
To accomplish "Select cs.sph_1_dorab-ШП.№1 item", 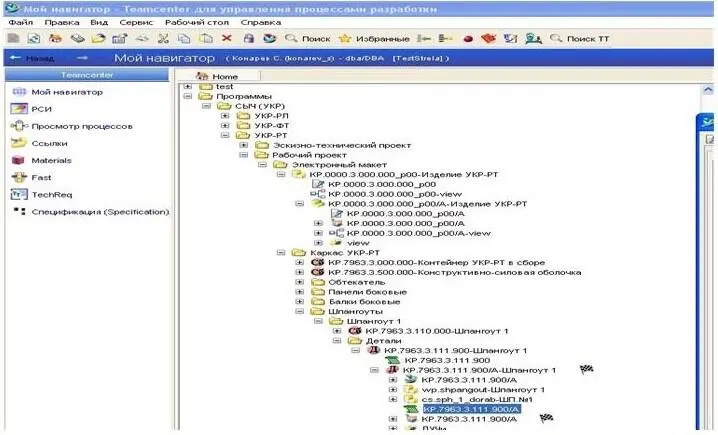I will point(477,400).
